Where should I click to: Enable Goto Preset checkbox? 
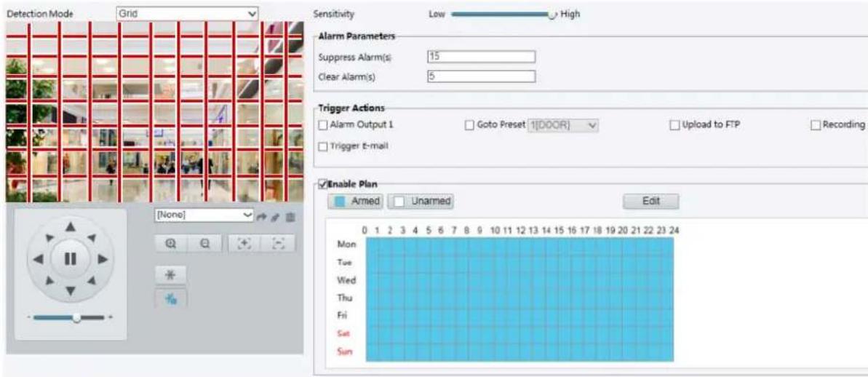(x=469, y=125)
